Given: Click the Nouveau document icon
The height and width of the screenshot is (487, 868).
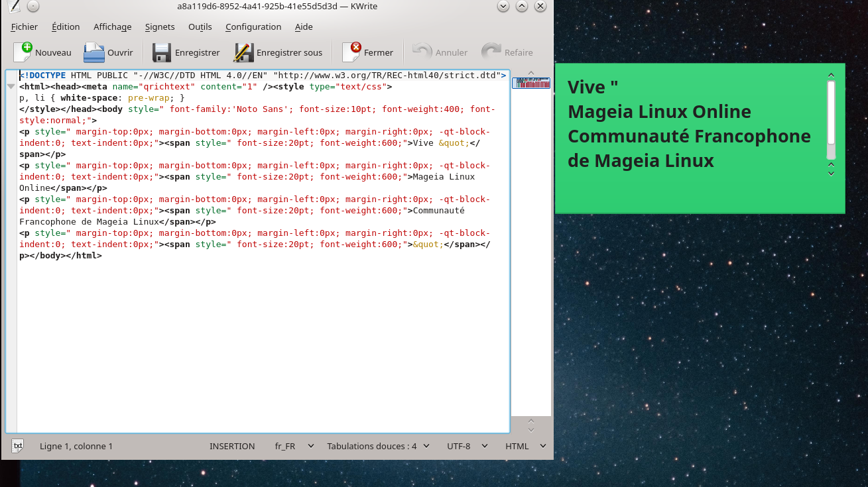Looking at the screenshot, I should [23, 52].
